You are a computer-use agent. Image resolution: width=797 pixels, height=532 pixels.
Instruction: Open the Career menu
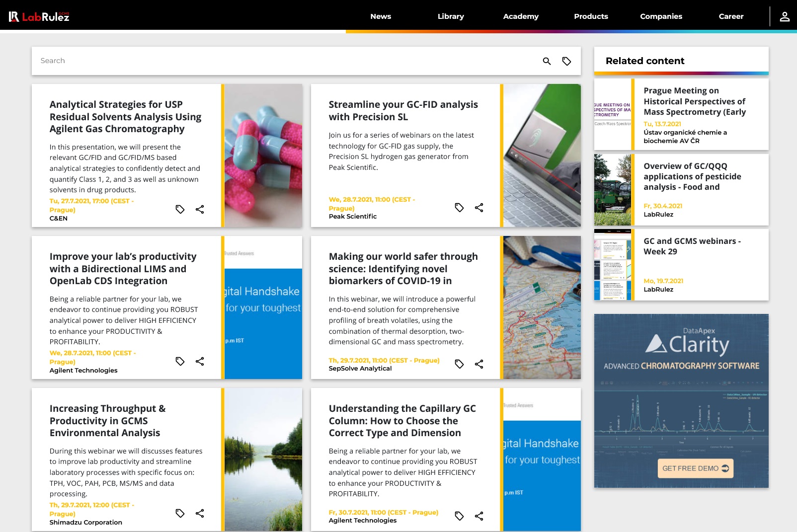tap(731, 16)
